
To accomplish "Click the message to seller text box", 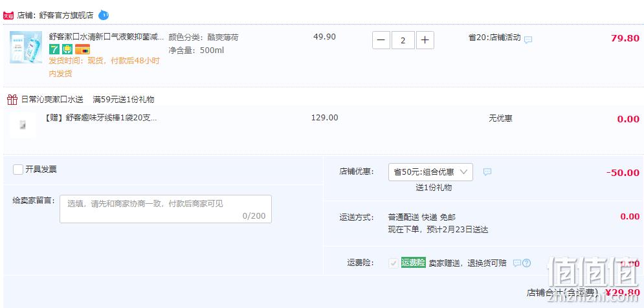I will coord(166,209).
